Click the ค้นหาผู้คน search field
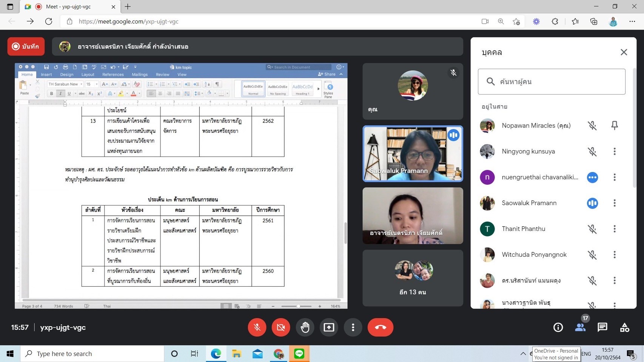Image resolution: width=644 pixels, height=362 pixels. (552, 81)
